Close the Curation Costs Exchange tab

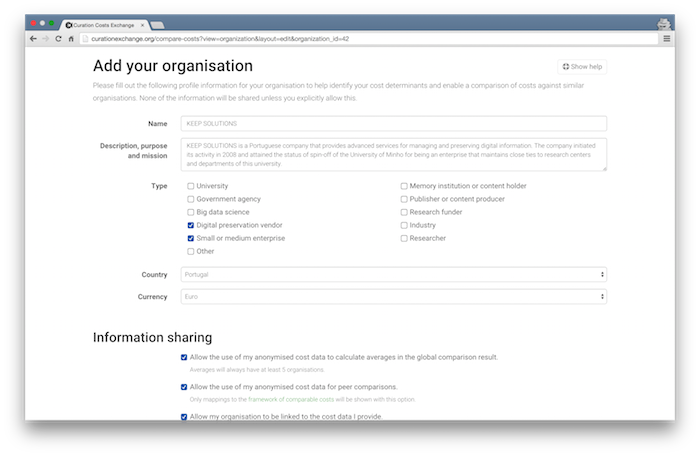coord(142,25)
